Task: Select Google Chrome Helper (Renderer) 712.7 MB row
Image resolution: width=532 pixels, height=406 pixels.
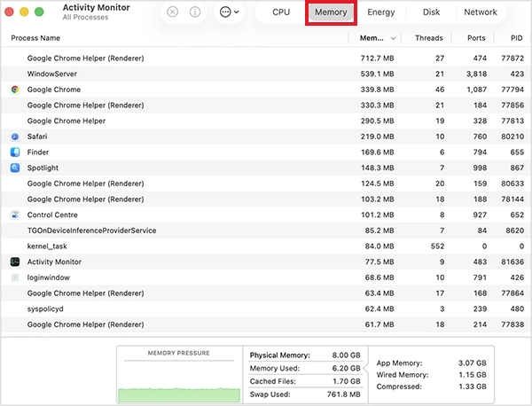Action: tap(266, 59)
